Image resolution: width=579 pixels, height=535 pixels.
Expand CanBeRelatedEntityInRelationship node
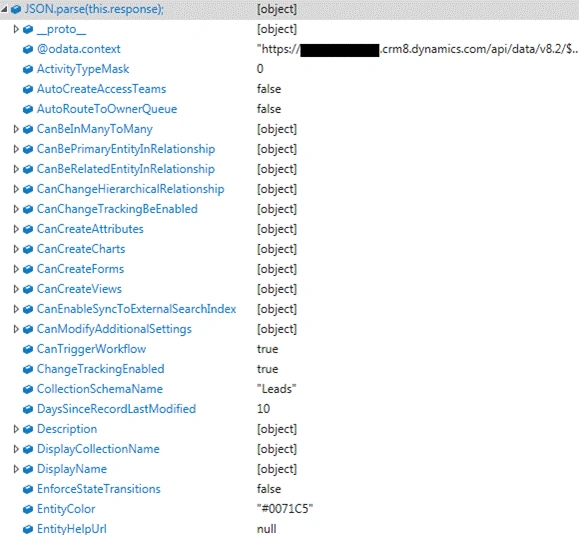point(16,169)
